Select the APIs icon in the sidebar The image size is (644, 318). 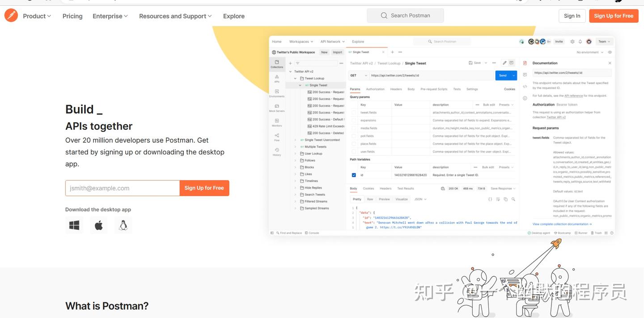pyautogui.click(x=276, y=76)
